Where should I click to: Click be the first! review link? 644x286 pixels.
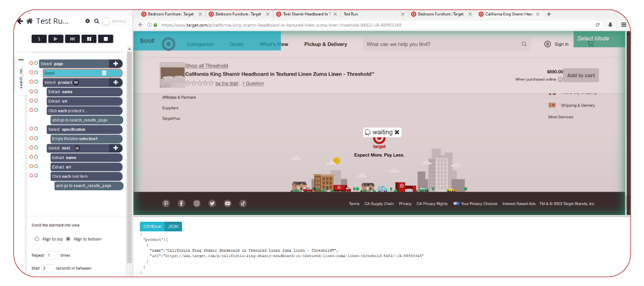(227, 84)
